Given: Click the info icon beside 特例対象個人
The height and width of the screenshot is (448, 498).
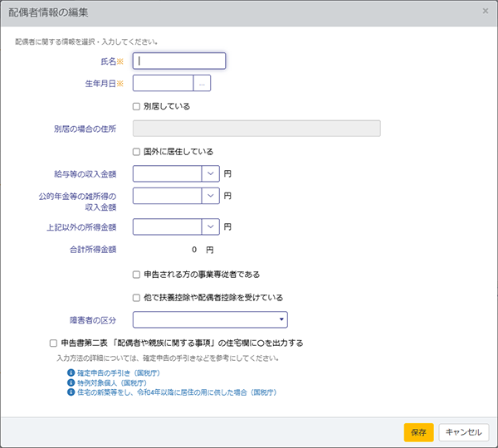Looking at the screenshot, I should 71,382.
